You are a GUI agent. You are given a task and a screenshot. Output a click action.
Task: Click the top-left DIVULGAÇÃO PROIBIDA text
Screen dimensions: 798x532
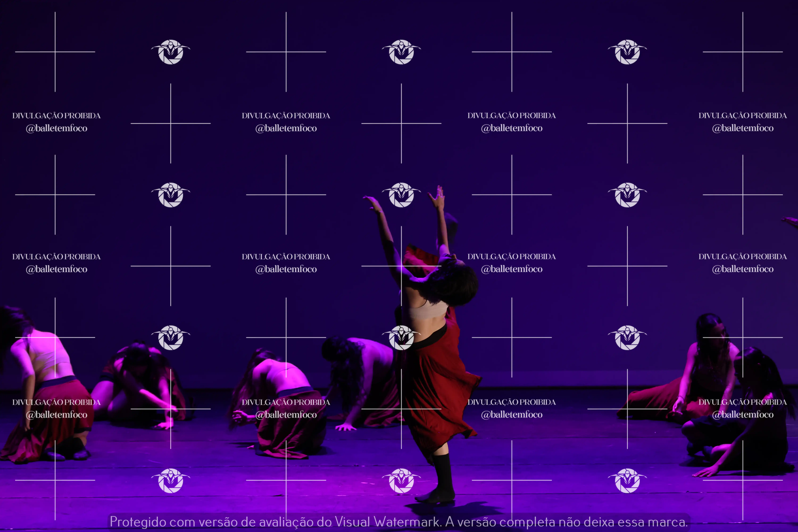tap(56, 116)
